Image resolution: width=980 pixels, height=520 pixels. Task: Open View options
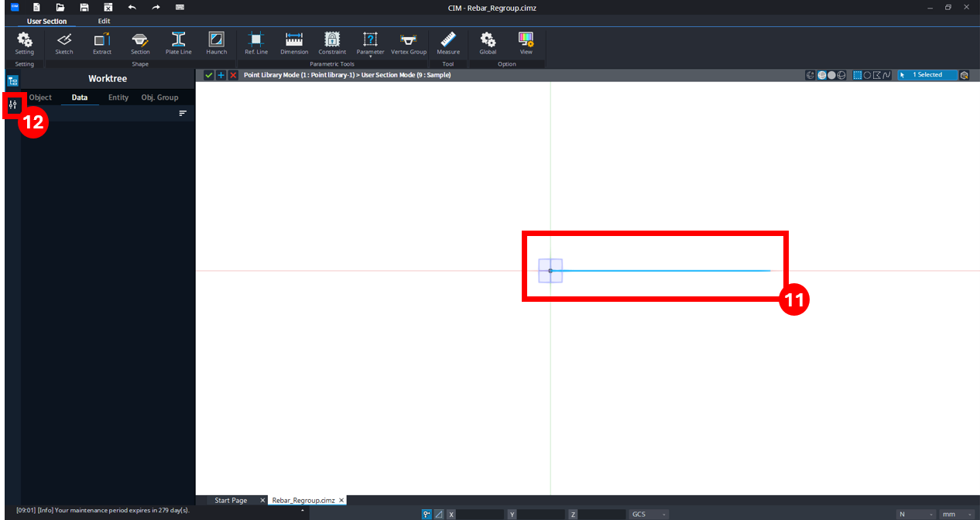(x=526, y=43)
